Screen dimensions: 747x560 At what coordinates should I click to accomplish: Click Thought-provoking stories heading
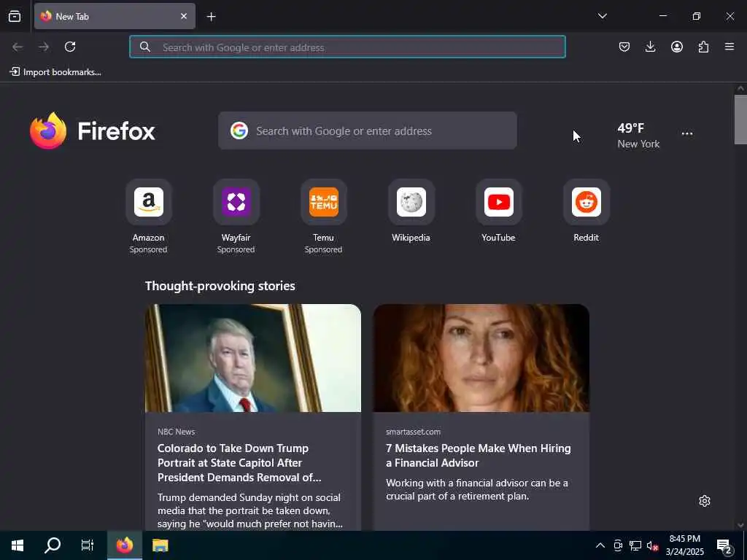coord(220,286)
